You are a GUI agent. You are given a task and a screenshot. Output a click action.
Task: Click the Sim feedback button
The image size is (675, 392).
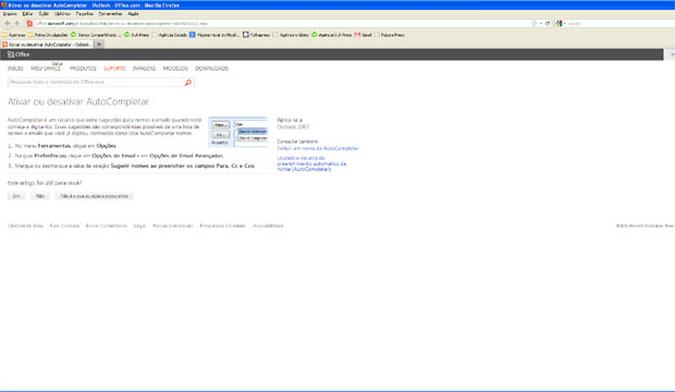pyautogui.click(x=16, y=196)
